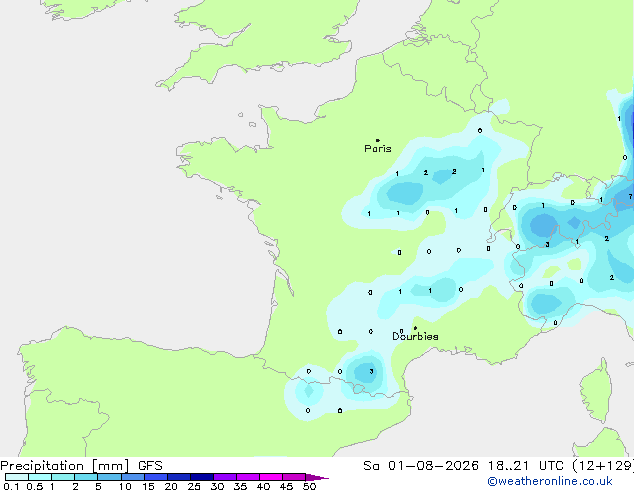634x490 pixels.
Task: Click the legend value '0.5'
Action: click(35, 486)
